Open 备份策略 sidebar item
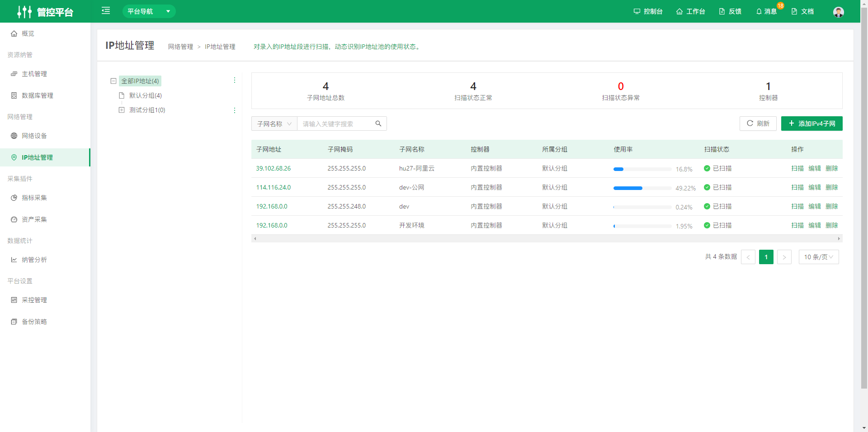 click(45, 322)
